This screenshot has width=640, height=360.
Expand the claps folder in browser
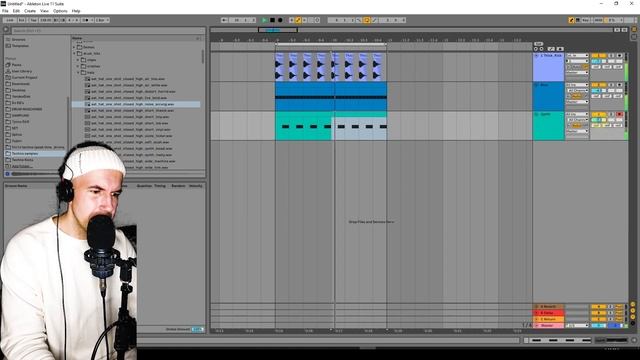click(79, 60)
